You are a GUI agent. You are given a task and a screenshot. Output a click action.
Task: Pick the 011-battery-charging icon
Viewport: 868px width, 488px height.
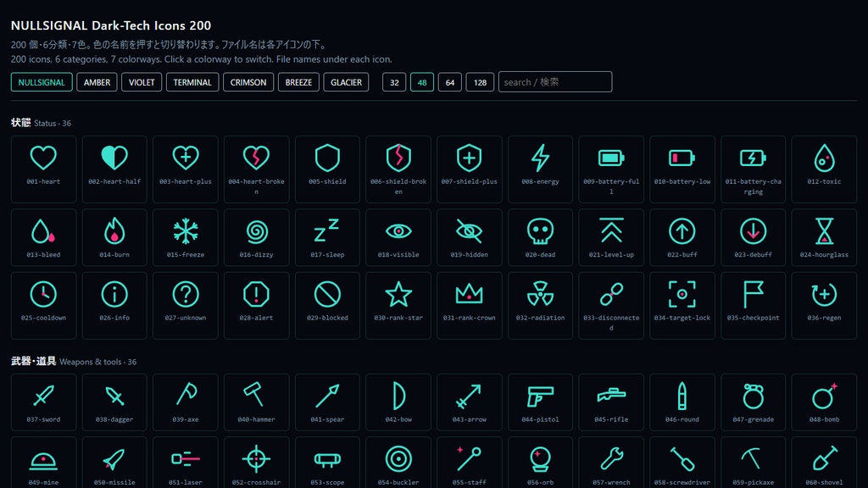[754, 158]
